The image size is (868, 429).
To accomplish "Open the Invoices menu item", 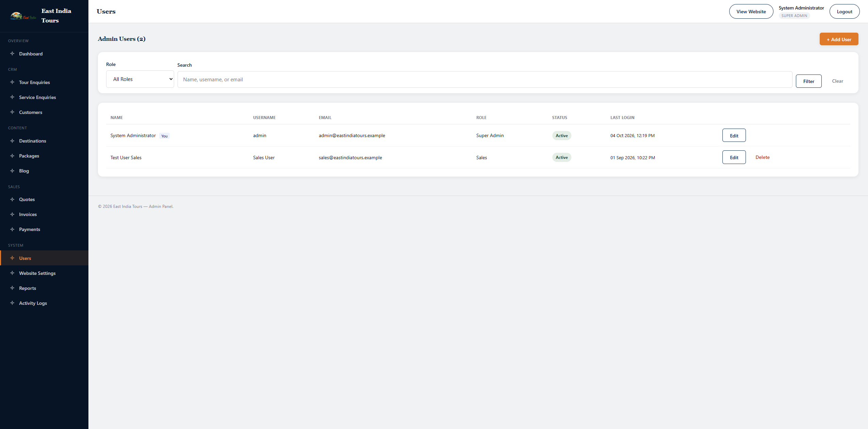I will tap(44, 214).
